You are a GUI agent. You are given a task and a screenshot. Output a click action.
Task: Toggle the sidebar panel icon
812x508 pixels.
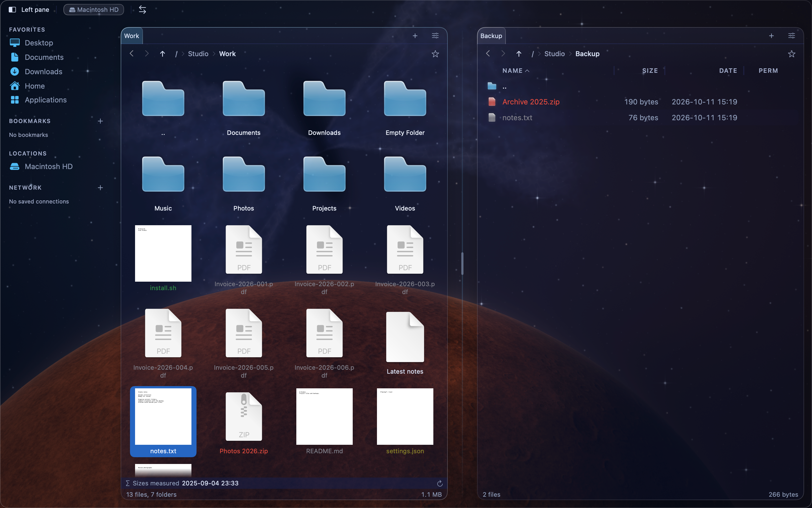pos(12,9)
